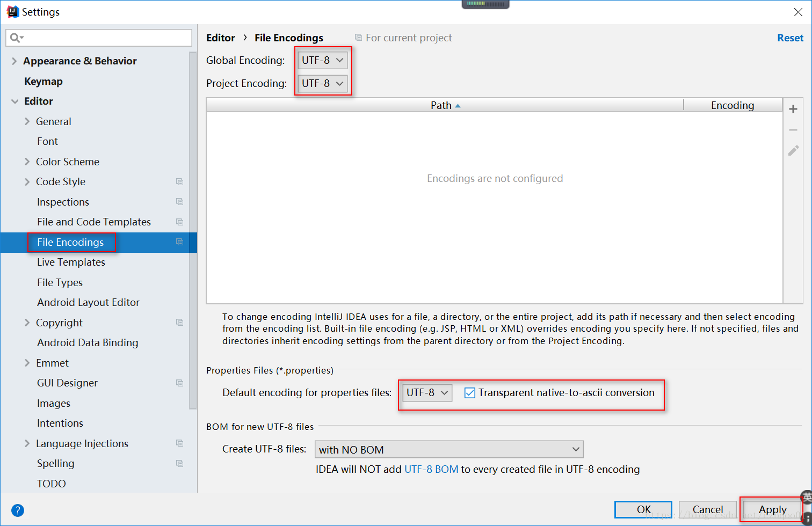This screenshot has height=526, width=812.
Task: Click the search magnifier icon
Action: tap(16, 38)
